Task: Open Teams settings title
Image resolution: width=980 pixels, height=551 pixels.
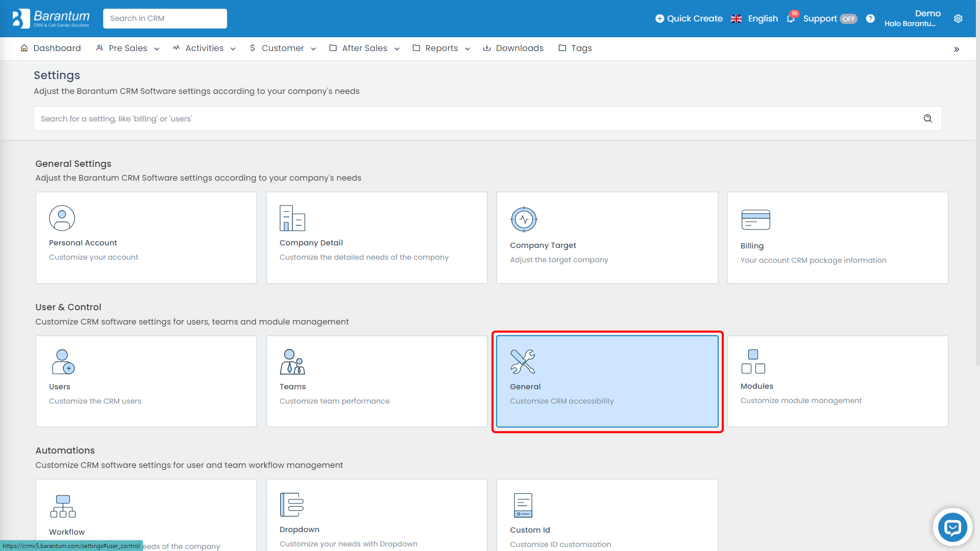Action: 292,387
